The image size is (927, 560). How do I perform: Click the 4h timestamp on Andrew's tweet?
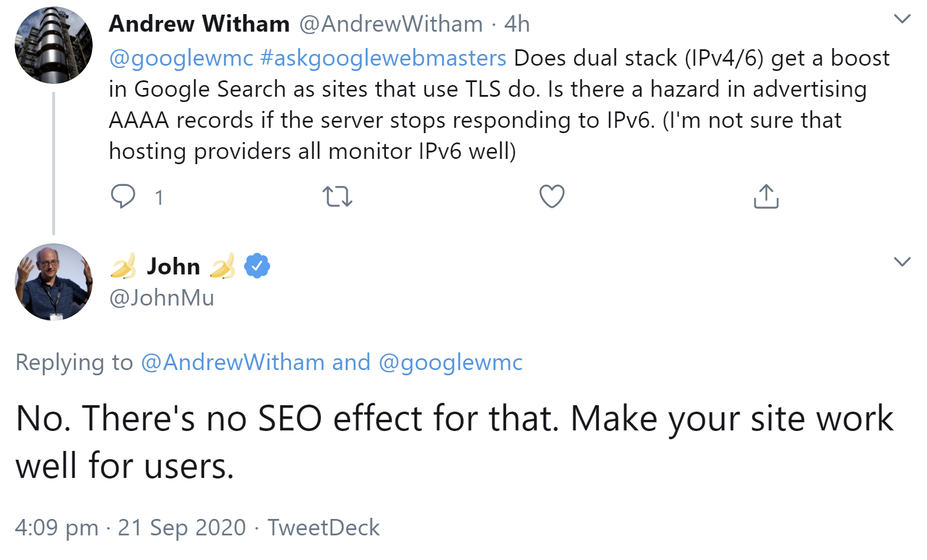[x=517, y=24]
